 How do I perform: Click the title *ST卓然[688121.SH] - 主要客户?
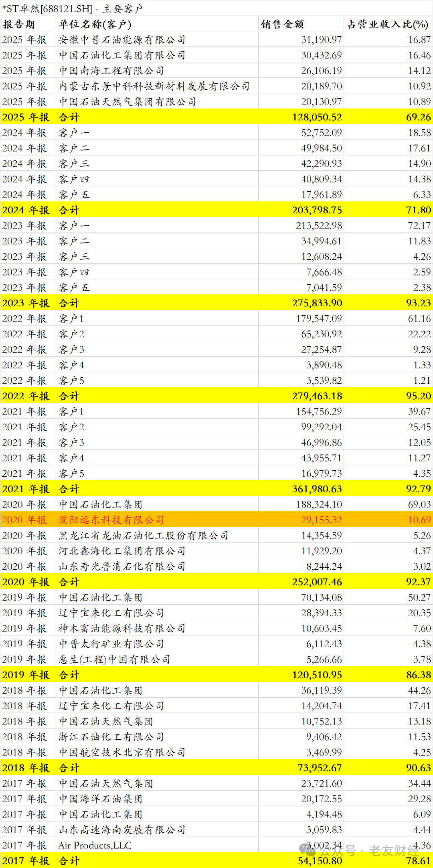point(73,9)
